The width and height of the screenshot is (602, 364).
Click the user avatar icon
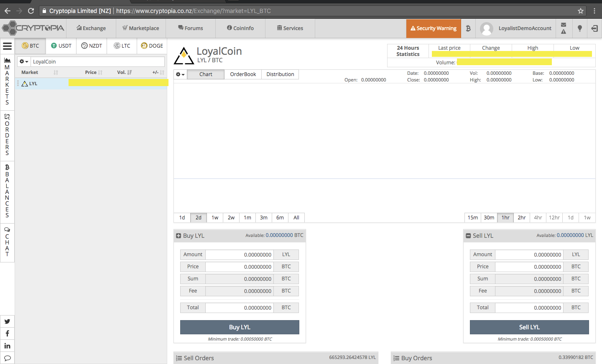tap(487, 28)
